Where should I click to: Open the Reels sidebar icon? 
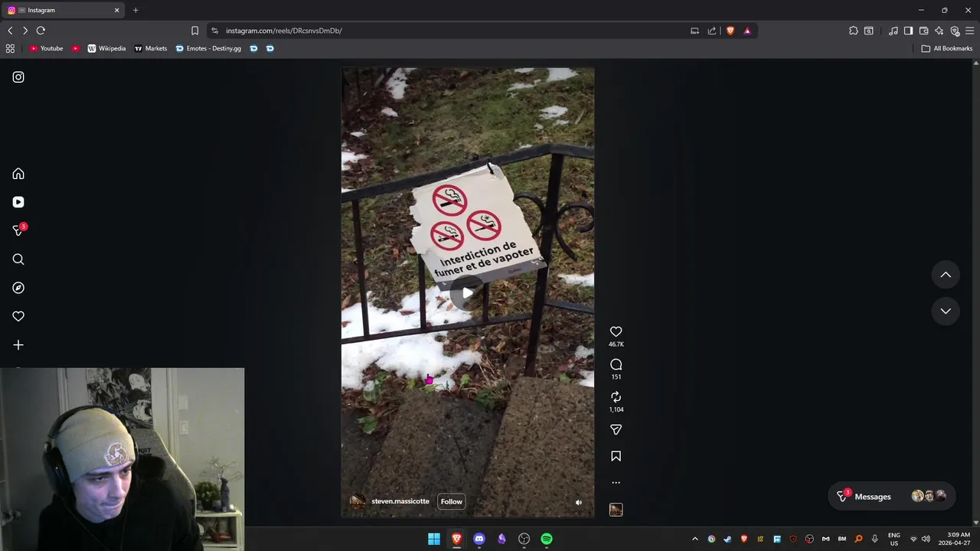click(x=18, y=202)
